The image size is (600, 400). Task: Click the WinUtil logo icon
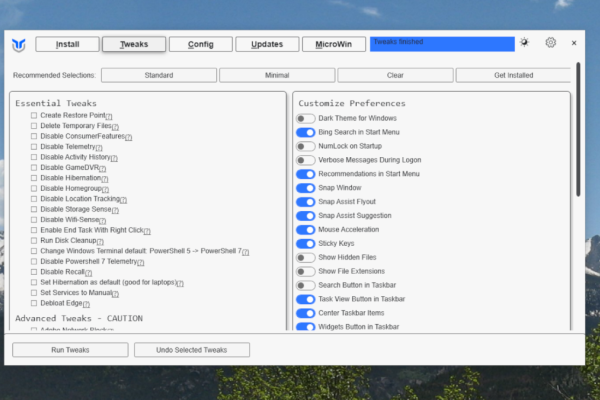coord(18,45)
